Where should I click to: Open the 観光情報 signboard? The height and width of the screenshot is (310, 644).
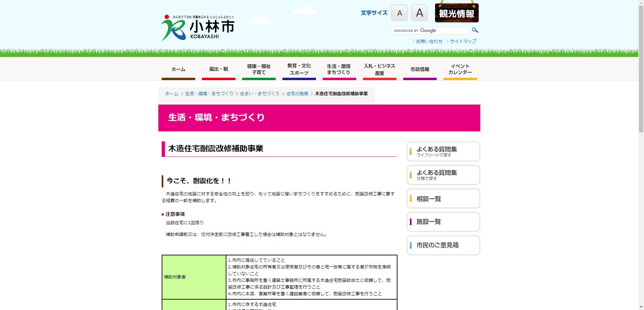pos(457,13)
